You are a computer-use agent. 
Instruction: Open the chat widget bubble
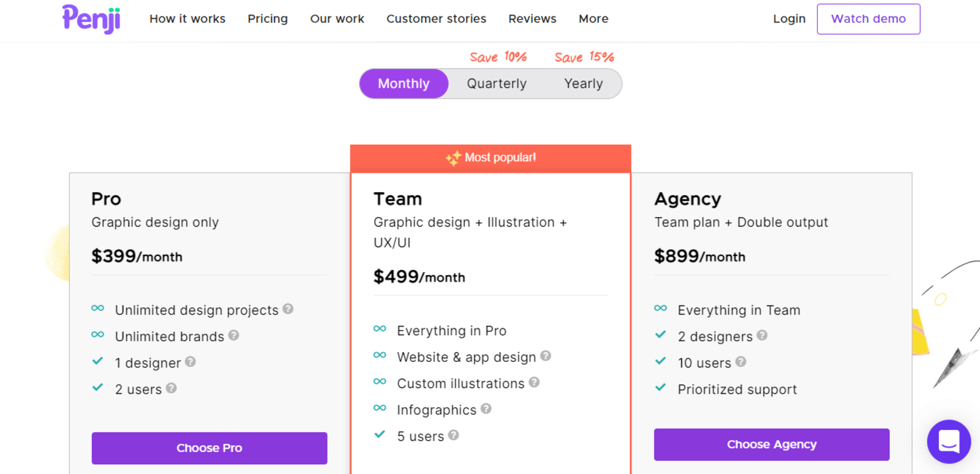tap(948, 442)
